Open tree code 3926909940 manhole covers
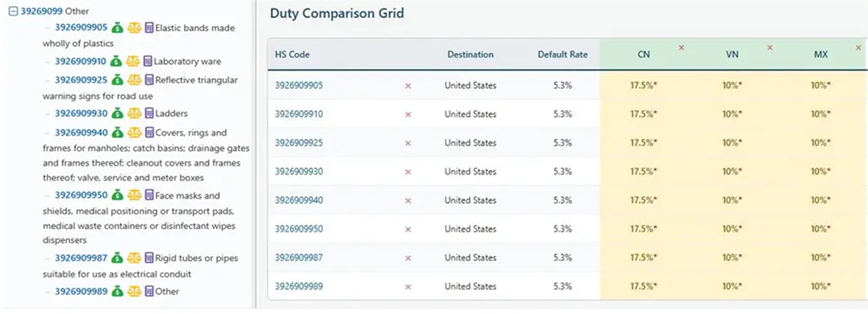 coord(82,133)
